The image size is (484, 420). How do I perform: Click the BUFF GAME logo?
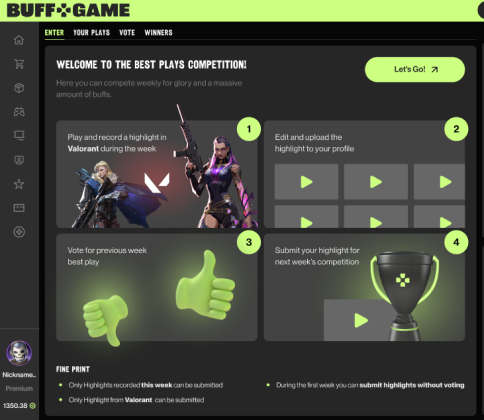[68, 10]
